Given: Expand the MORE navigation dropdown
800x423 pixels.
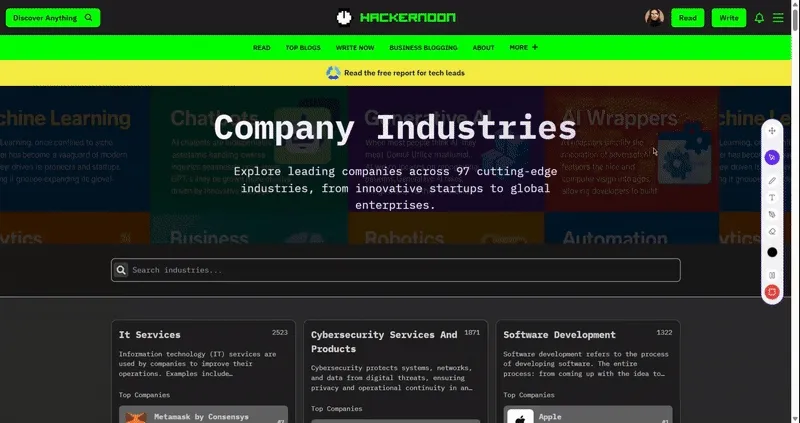Looking at the screenshot, I should (523, 47).
